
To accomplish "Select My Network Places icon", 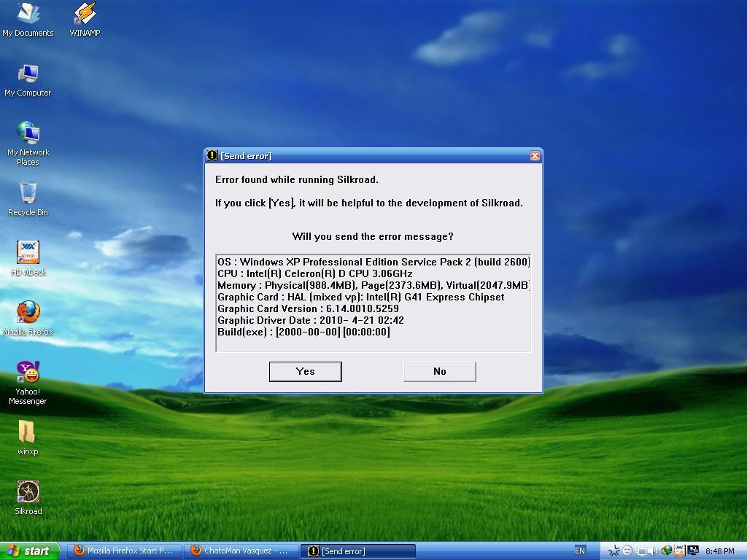I will [x=28, y=144].
